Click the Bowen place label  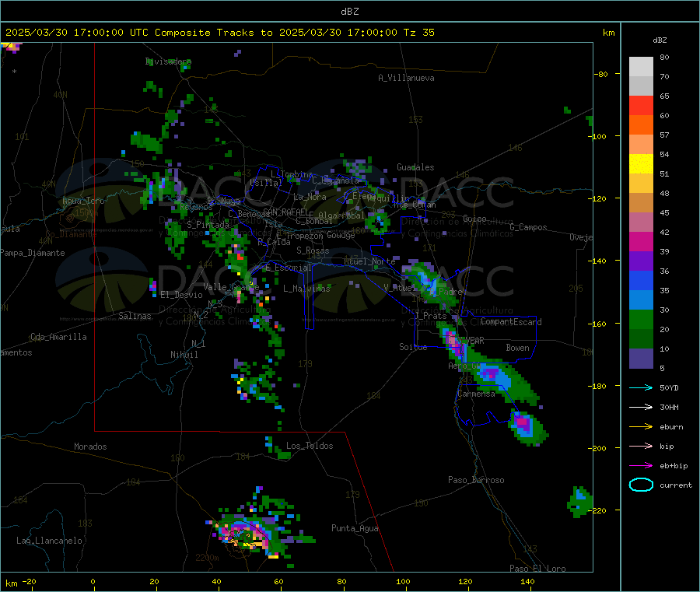(517, 348)
